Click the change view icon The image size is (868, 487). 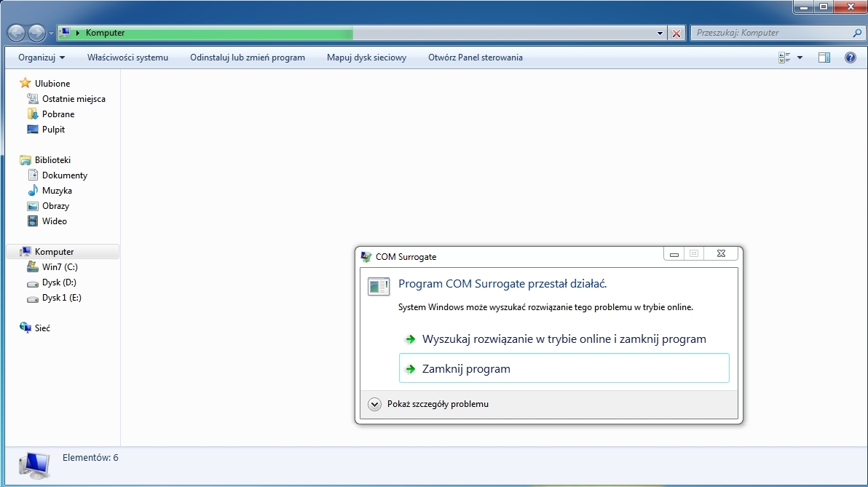784,58
